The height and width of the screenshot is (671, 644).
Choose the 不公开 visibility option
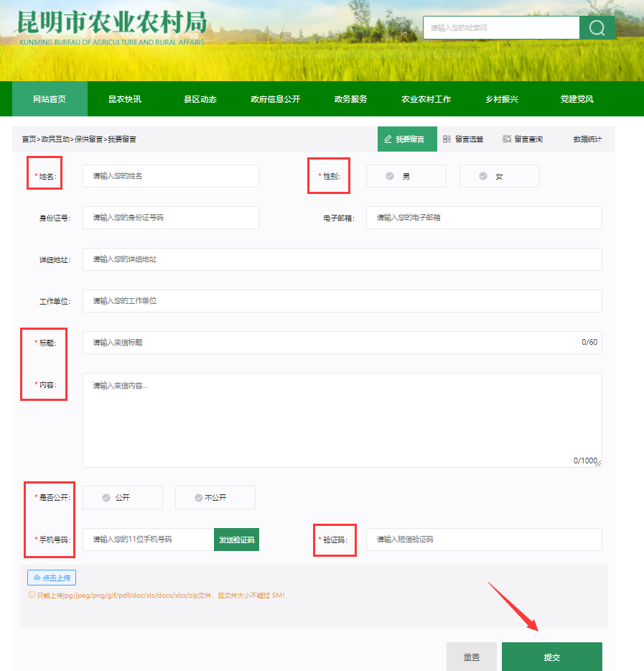[x=215, y=497]
